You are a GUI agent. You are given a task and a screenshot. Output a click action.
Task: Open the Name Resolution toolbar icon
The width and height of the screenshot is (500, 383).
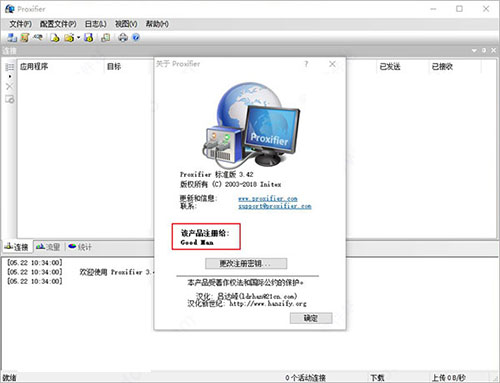pos(38,37)
